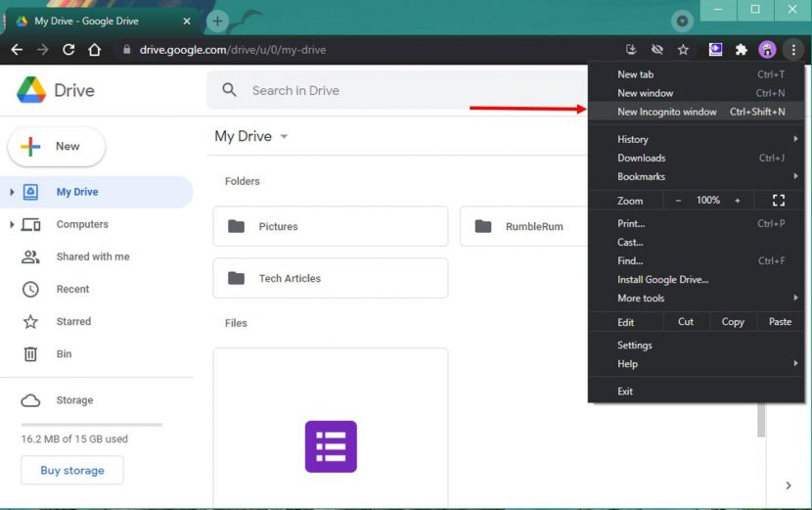Open a New Incognito window

[x=697, y=112]
